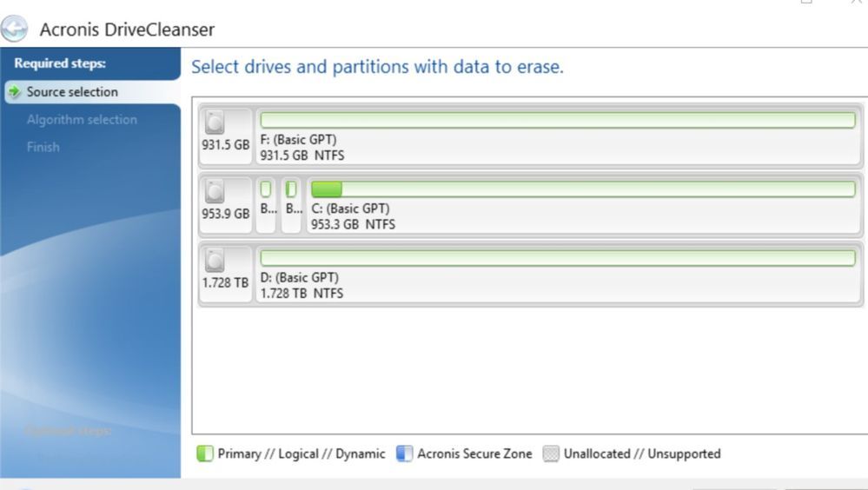Click the C: drive usage bar
This screenshot has height=490, width=868.
point(582,189)
